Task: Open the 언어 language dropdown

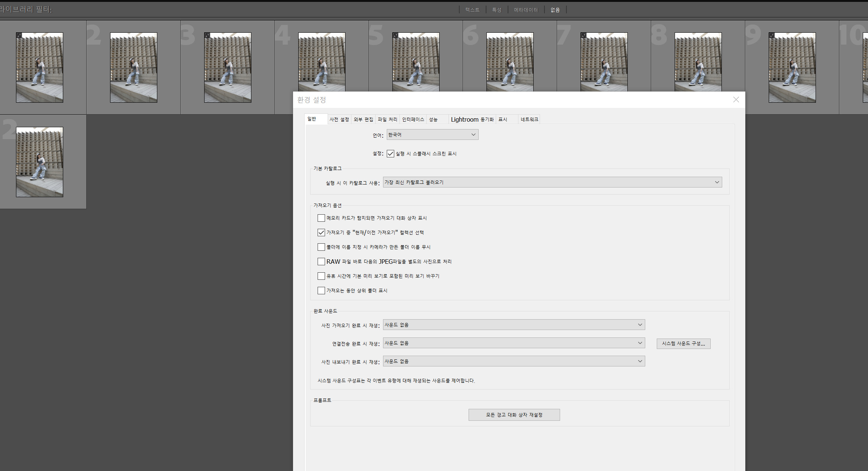Action: tap(432, 135)
